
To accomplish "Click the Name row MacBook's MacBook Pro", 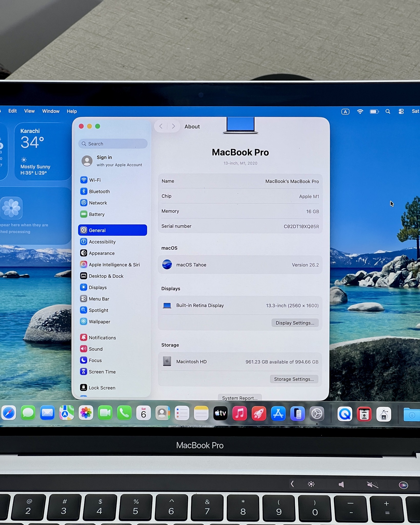I will [x=240, y=181].
